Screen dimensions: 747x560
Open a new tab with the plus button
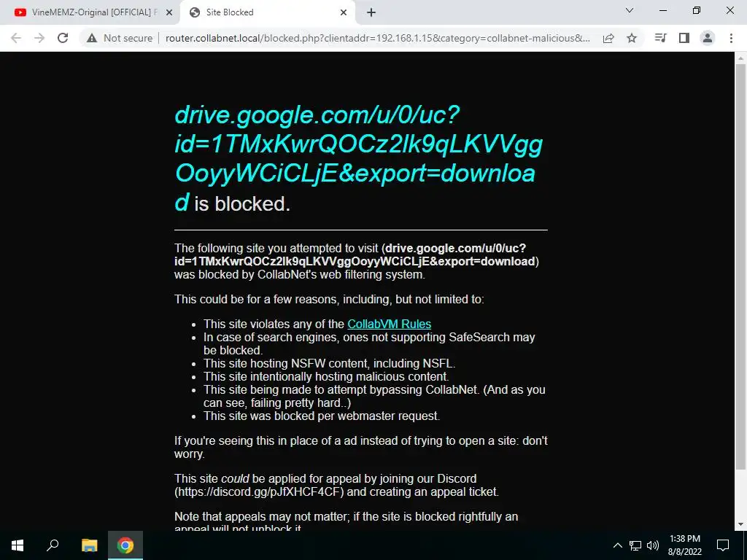click(x=371, y=12)
